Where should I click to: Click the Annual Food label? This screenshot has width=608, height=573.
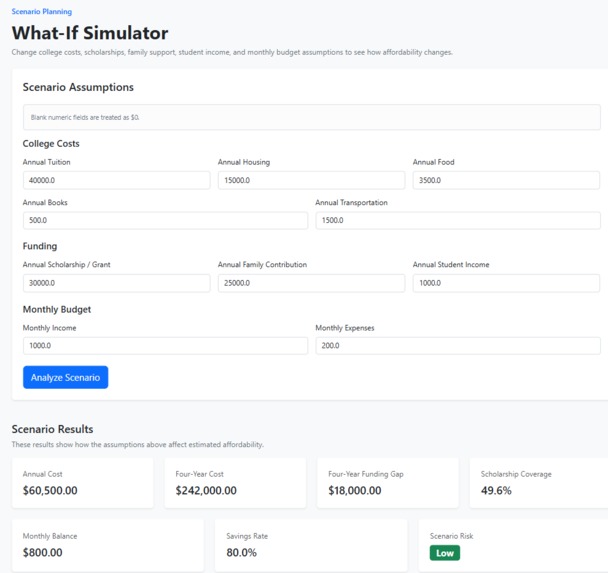[x=434, y=162]
